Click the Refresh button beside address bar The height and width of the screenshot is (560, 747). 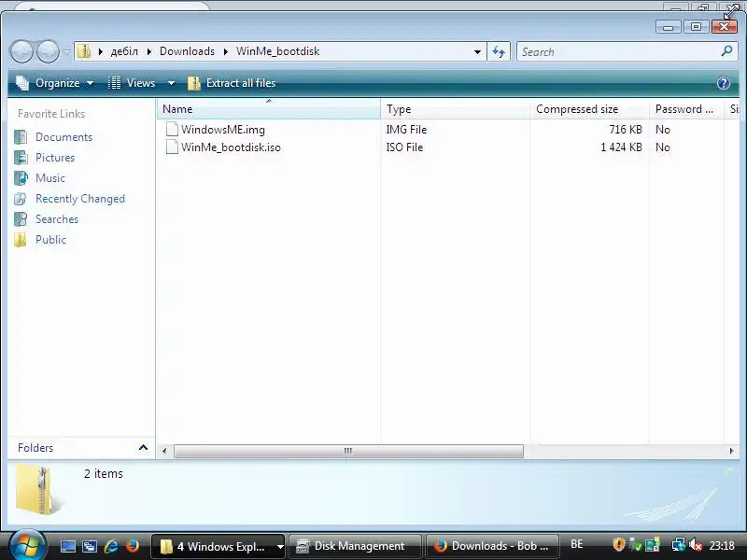coord(499,51)
